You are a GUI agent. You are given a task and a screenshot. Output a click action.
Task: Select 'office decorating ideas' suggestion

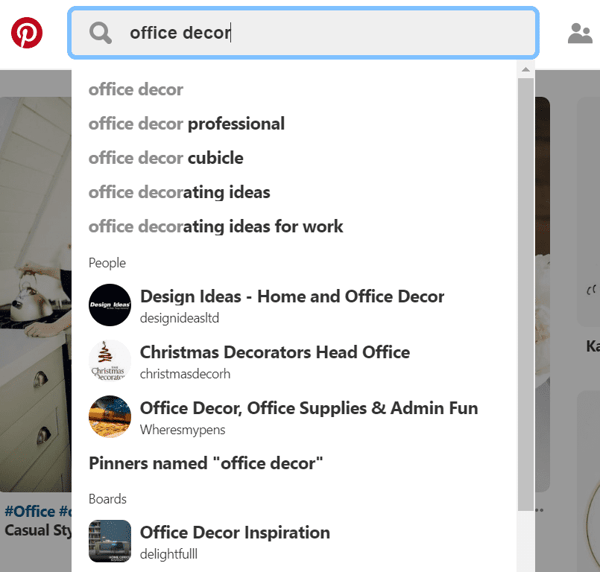coord(179,192)
